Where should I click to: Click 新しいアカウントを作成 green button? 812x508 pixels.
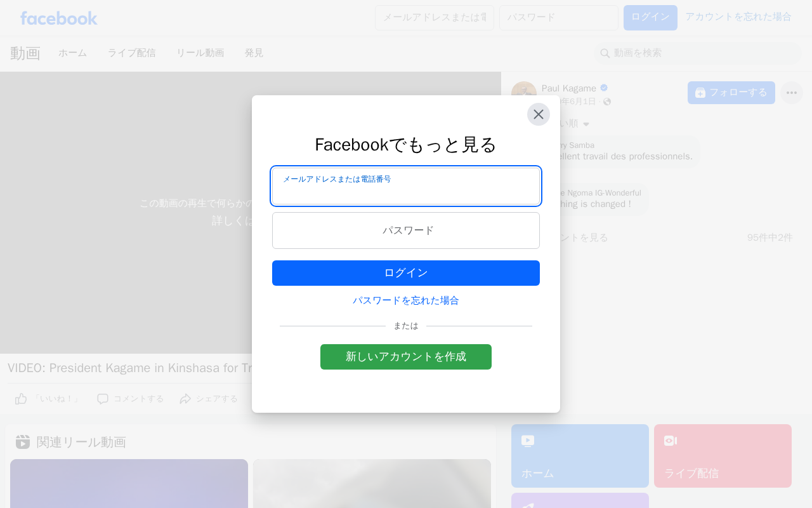(406, 357)
